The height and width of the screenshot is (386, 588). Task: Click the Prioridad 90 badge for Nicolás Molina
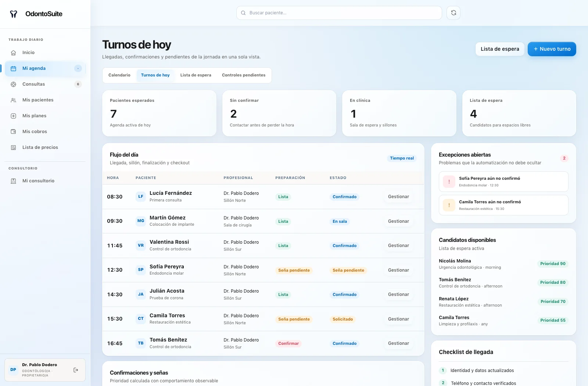point(553,264)
